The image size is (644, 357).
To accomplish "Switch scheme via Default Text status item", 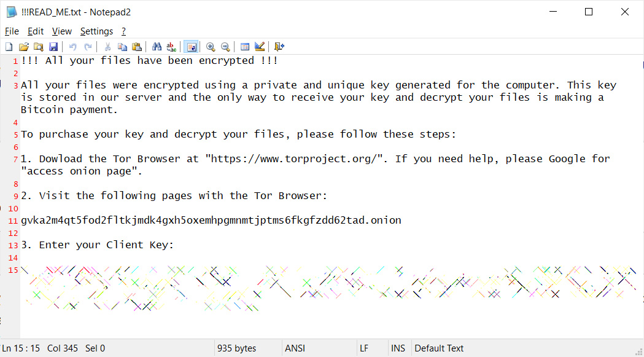I will (439, 348).
